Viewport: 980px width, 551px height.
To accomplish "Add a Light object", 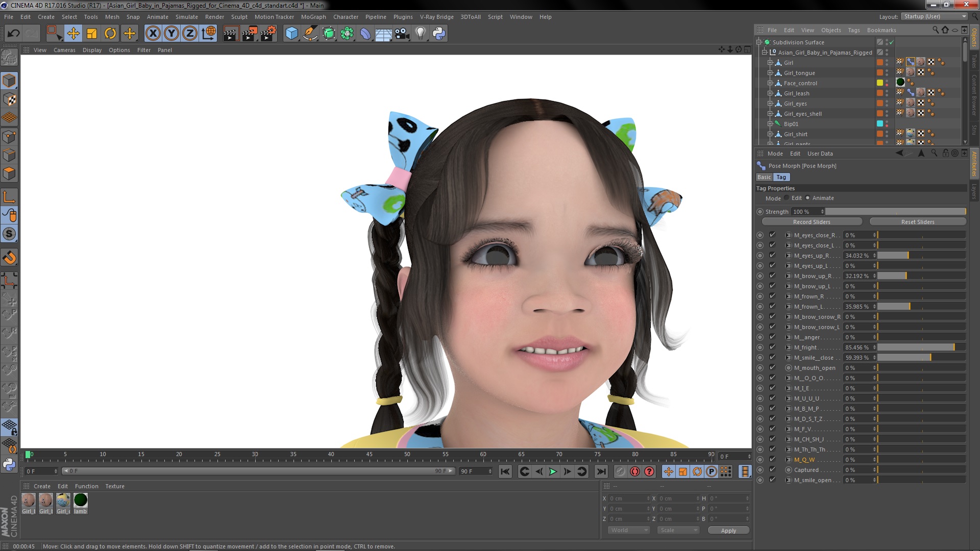I will point(421,34).
